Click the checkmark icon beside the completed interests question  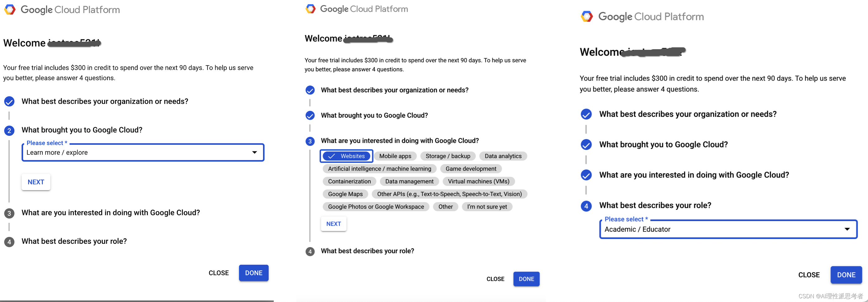click(x=586, y=175)
